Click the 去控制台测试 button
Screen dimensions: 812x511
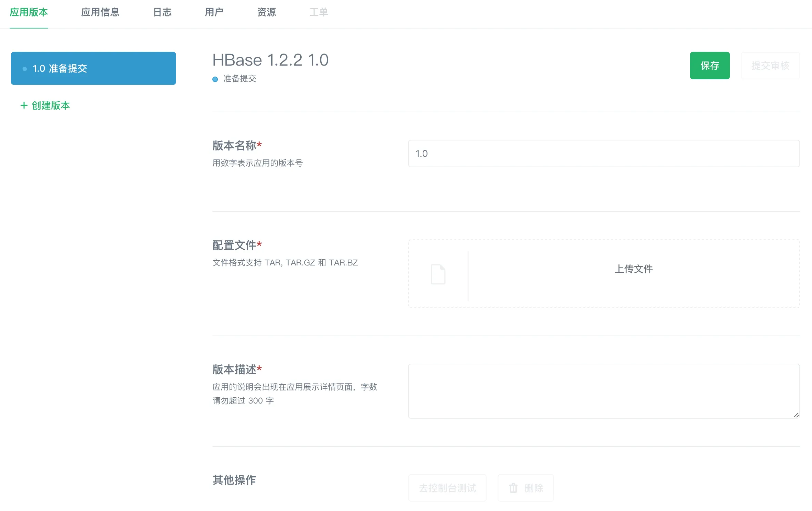point(447,488)
